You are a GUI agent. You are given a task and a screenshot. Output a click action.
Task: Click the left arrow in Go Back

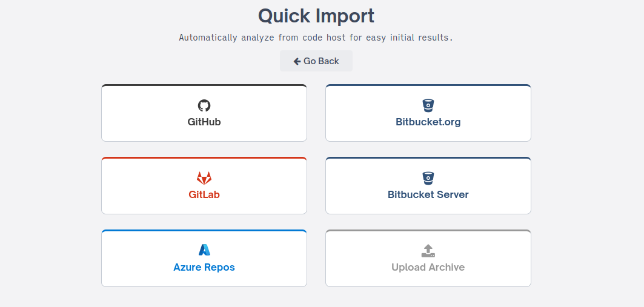(x=297, y=61)
